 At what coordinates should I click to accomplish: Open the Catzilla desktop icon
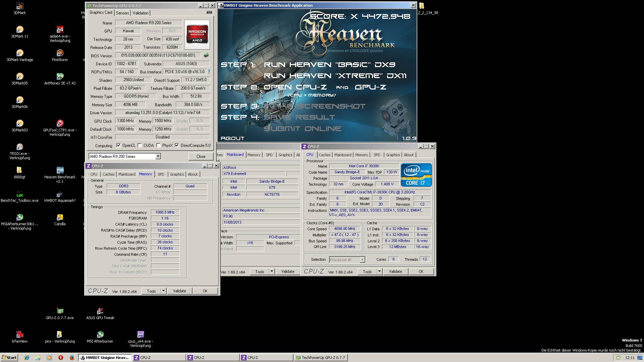click(60, 220)
